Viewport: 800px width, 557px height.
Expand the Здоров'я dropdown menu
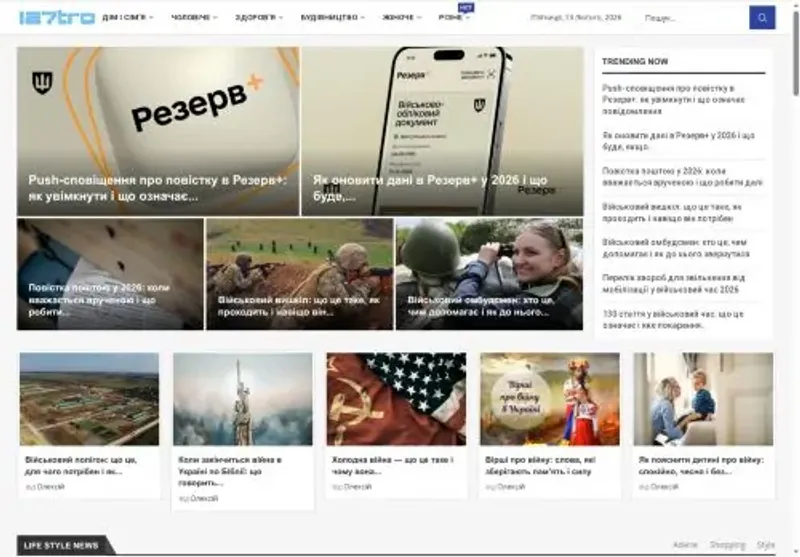[259, 18]
